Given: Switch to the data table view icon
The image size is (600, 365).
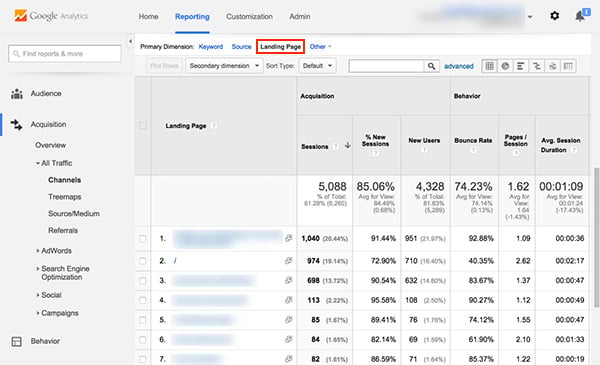Looking at the screenshot, I should 489,66.
